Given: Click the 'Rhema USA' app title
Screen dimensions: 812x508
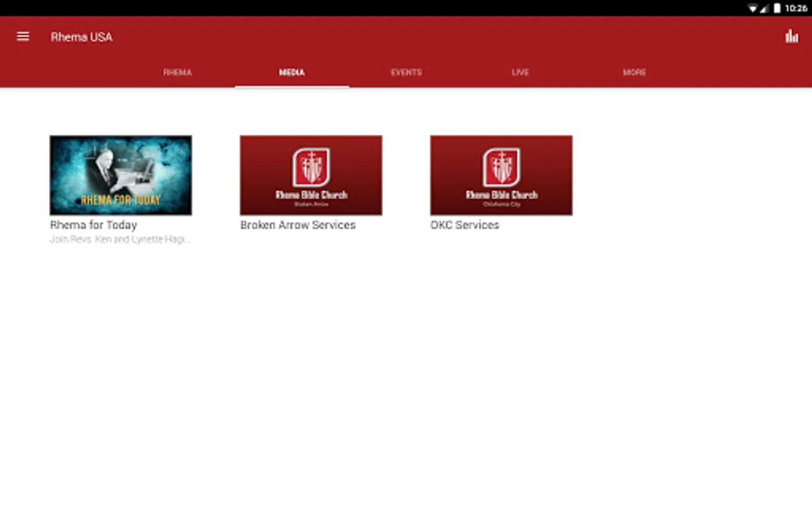Looking at the screenshot, I should (x=82, y=37).
